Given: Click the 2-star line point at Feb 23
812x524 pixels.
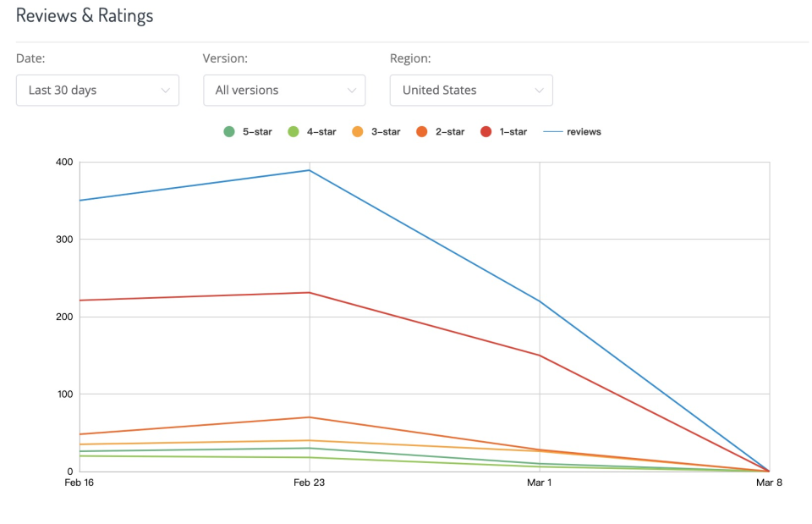Looking at the screenshot, I should (x=310, y=417).
